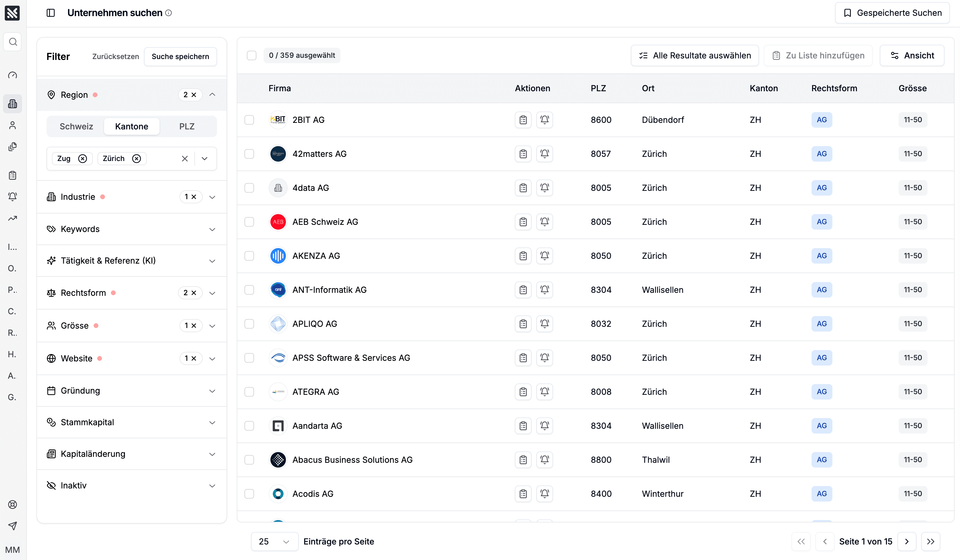The image size is (960, 560).
Task: Click the Suche speichern button
Action: click(x=180, y=56)
